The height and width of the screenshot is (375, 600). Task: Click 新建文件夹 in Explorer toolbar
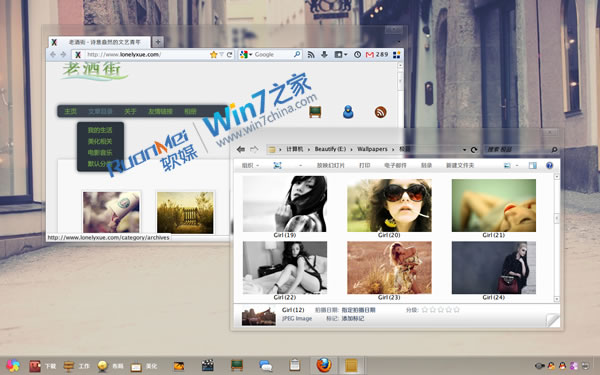tap(460, 165)
